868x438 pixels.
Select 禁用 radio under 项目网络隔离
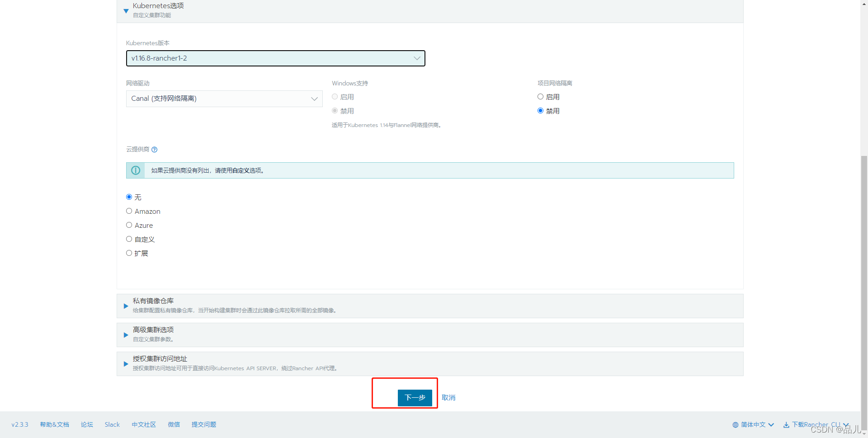[540, 111]
